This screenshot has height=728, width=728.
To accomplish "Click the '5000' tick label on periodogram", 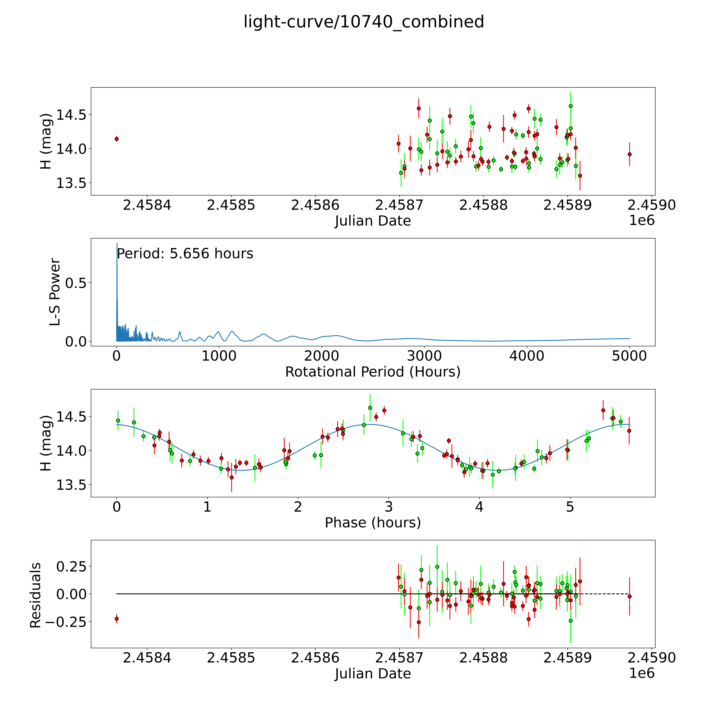I will pos(629,356).
